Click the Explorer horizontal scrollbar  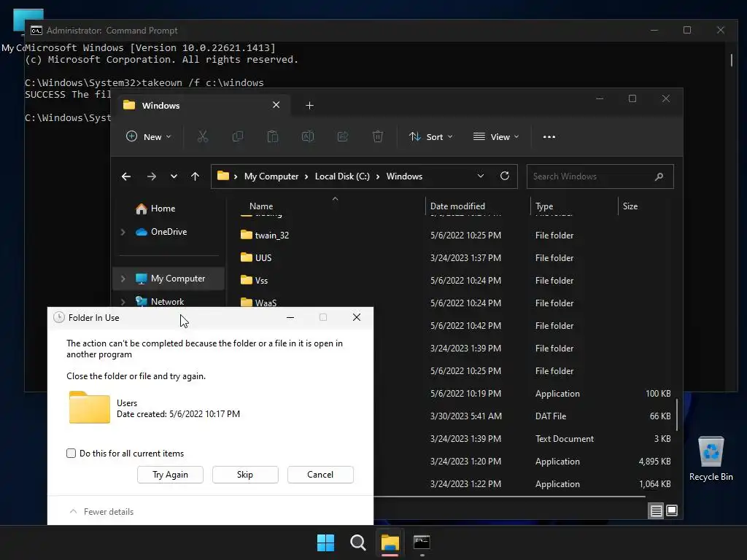point(509,497)
